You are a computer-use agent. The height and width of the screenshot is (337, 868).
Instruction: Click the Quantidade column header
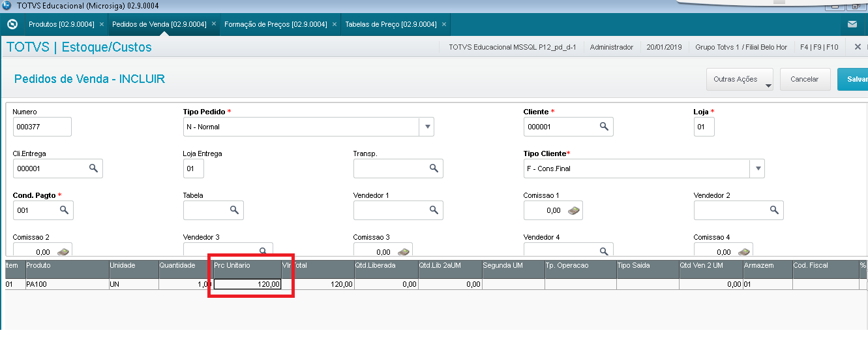tap(185, 269)
